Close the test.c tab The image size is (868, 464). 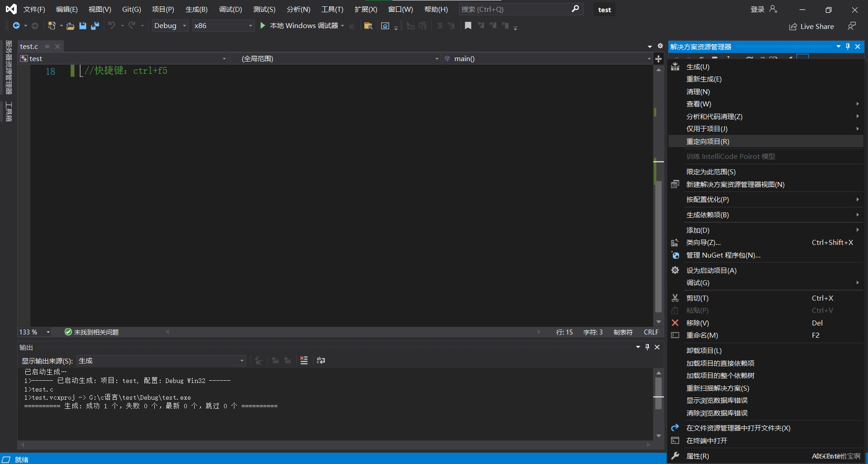tap(57, 46)
